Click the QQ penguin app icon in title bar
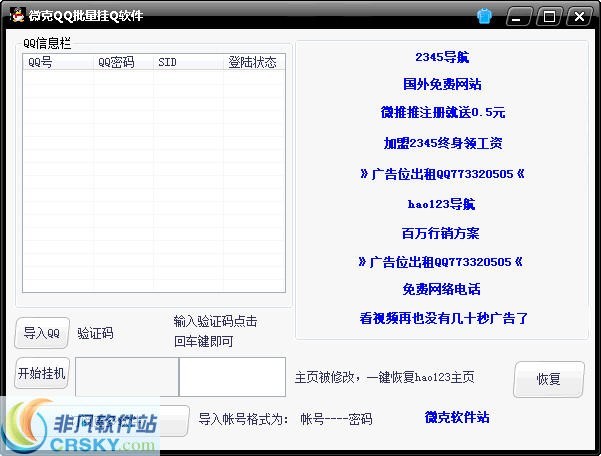Screen dimensions: 601x456 click(17, 15)
